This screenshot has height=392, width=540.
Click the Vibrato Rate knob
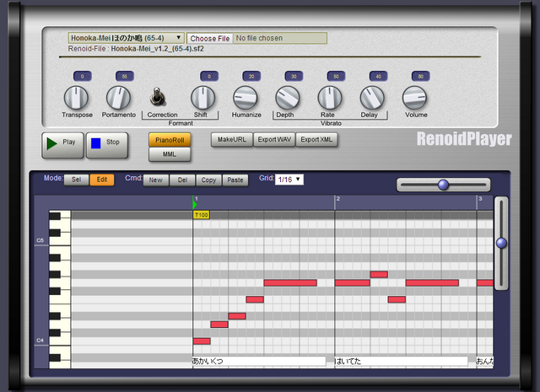coord(330,98)
